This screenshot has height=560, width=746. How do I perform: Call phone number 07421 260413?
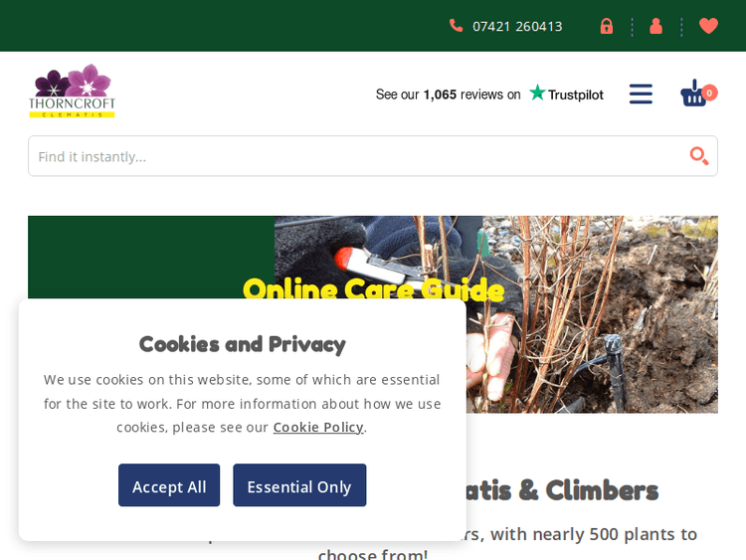517,27
